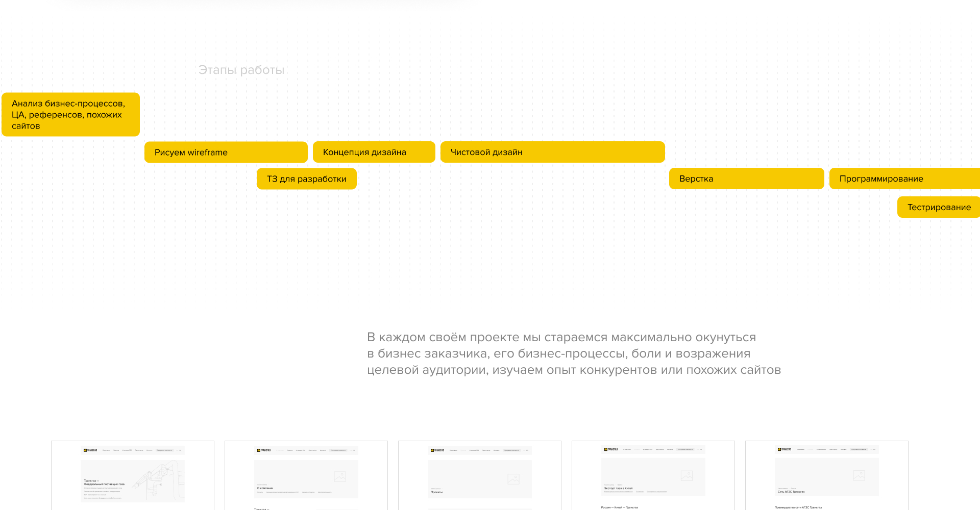Select the 'Чистовой дизайн' stage bar
Image resolution: width=980 pixels, height=510 pixels.
(552, 152)
